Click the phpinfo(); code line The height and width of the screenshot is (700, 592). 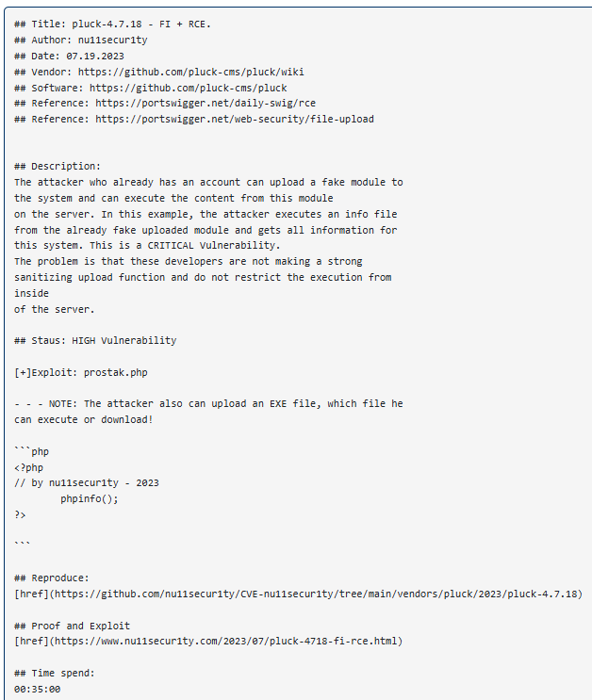coord(90,499)
